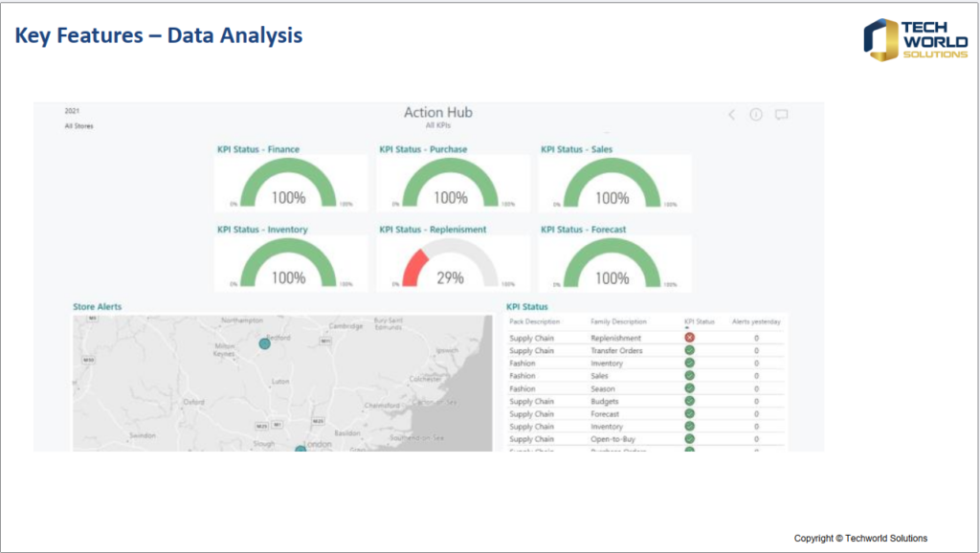This screenshot has width=980, height=553.
Task: Select the Open-to-Buy row in KPI Status table
Action: [612, 439]
